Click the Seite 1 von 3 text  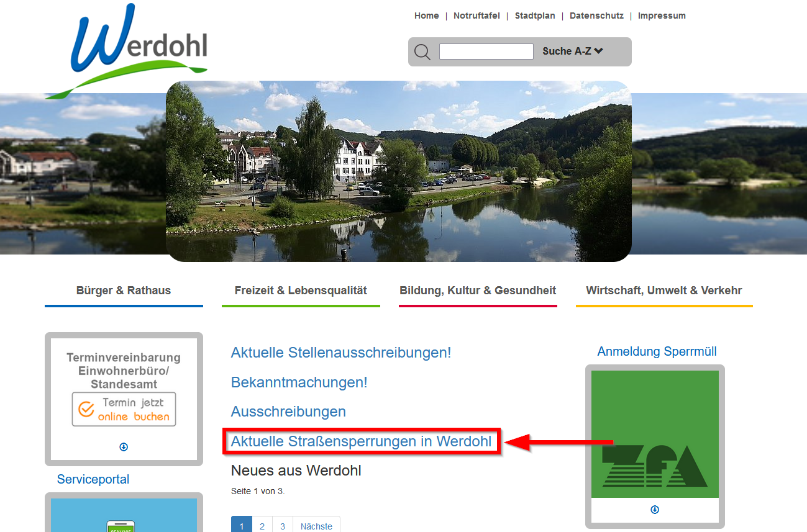click(x=258, y=491)
